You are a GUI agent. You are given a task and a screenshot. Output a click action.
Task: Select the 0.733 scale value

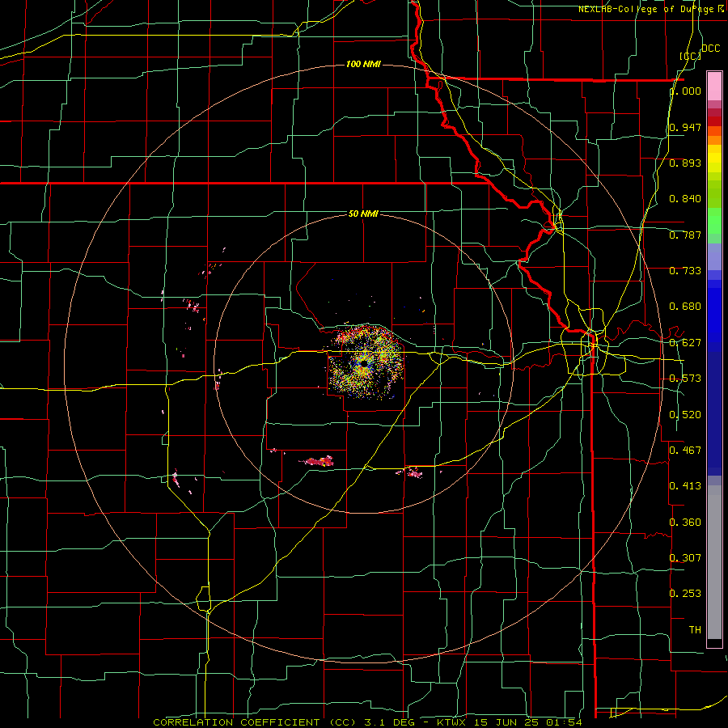685,271
